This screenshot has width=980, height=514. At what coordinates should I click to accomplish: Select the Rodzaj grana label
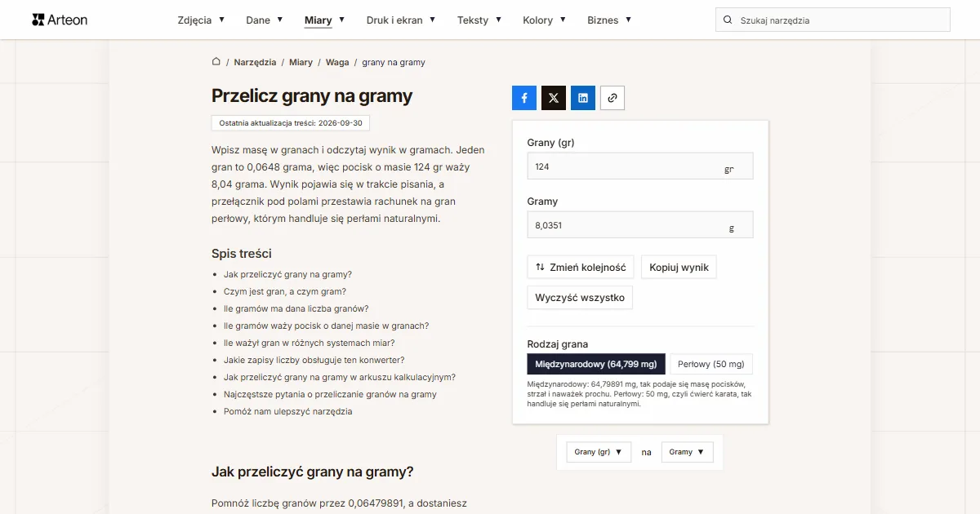click(558, 344)
